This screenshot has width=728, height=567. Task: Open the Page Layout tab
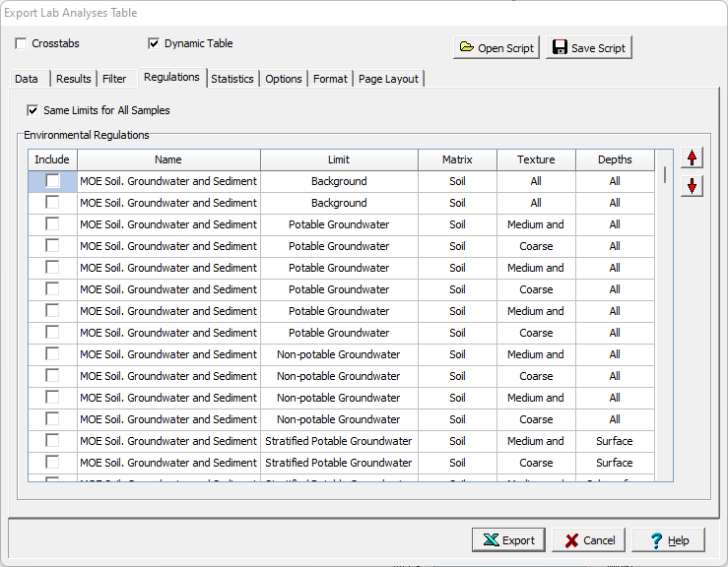[x=388, y=79]
